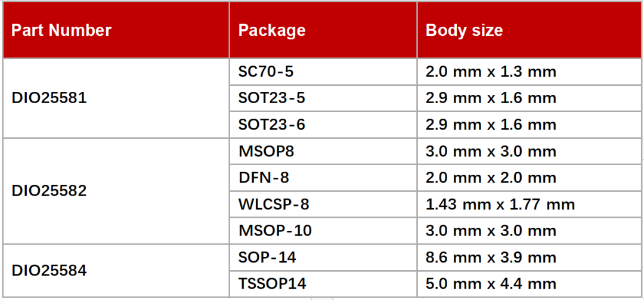
Task: Select the DFN-8 package cell
Action: point(264,178)
